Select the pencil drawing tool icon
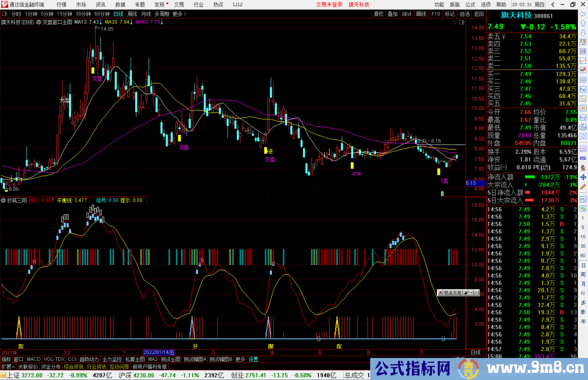 (583, 187)
